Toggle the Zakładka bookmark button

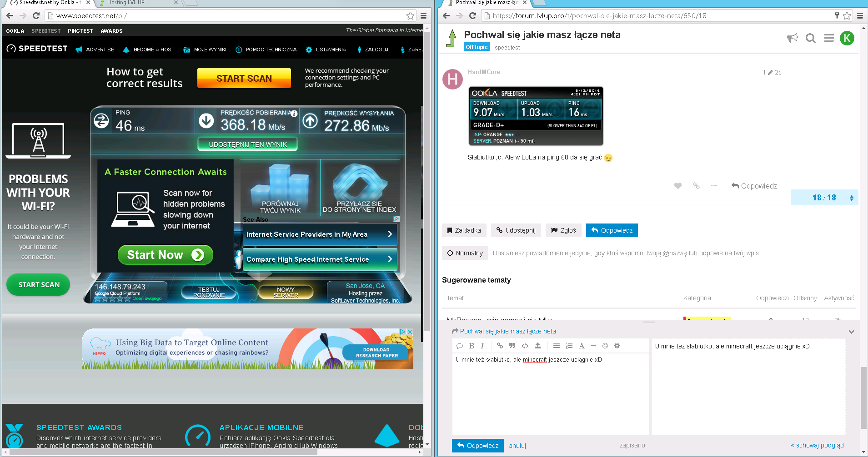(x=464, y=230)
